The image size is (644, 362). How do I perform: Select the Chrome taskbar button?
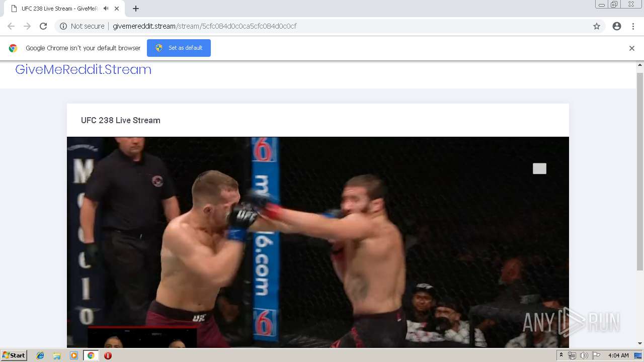(x=91, y=355)
